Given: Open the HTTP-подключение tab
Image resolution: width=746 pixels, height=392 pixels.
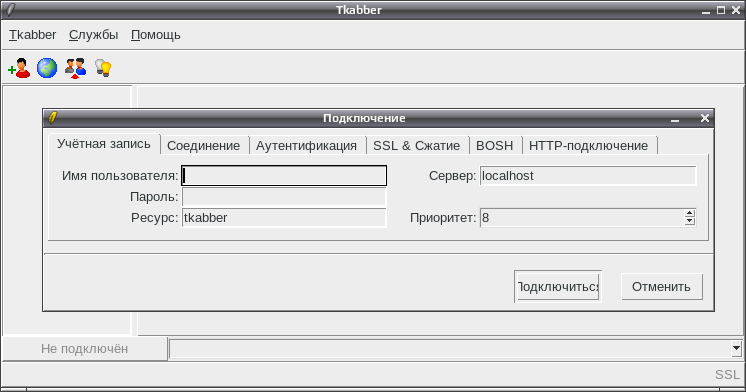Looking at the screenshot, I should tap(589, 146).
